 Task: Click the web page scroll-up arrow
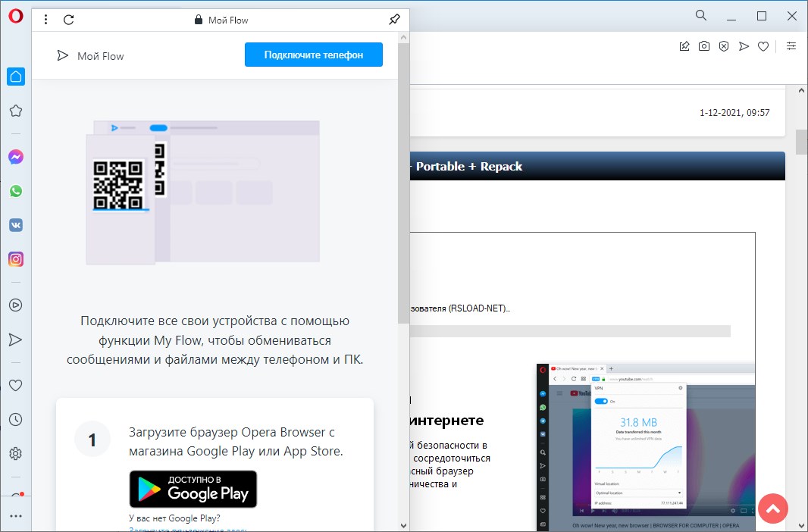click(801, 91)
